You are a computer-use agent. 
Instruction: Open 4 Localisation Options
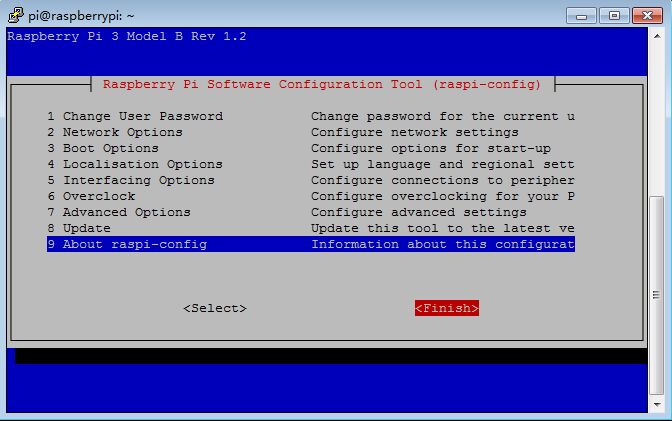pyautogui.click(x=135, y=164)
